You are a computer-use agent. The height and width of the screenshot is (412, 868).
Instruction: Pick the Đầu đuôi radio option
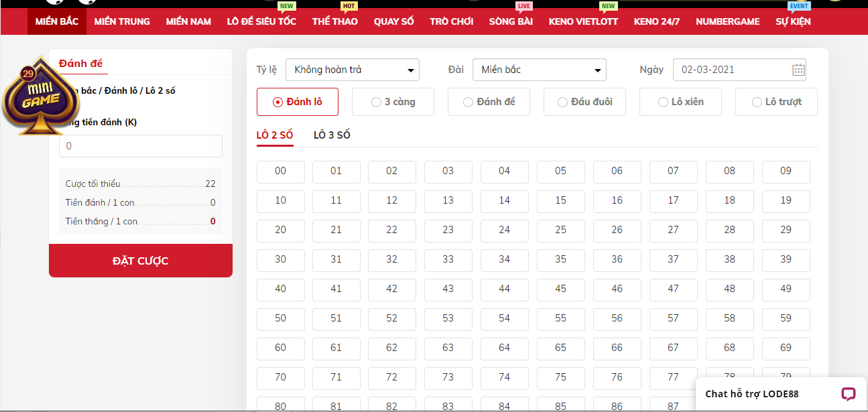(x=584, y=102)
